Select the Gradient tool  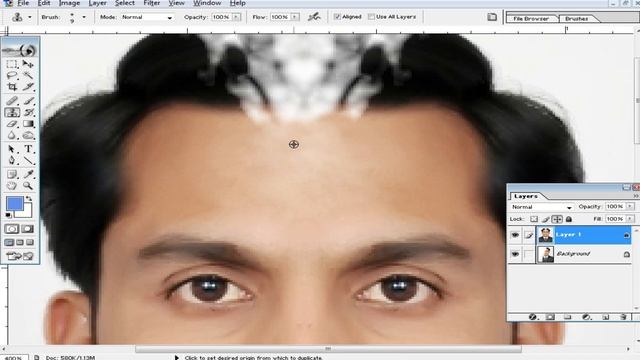[28, 124]
